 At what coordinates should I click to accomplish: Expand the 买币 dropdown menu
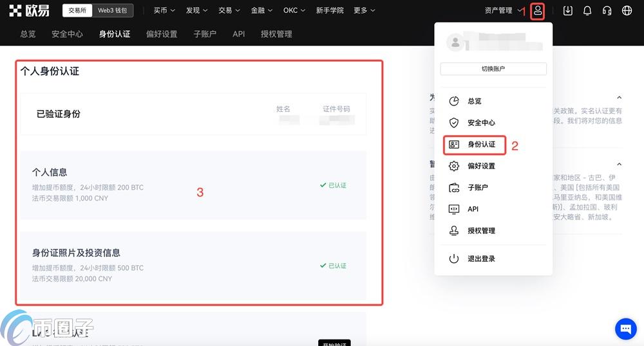[x=164, y=10]
